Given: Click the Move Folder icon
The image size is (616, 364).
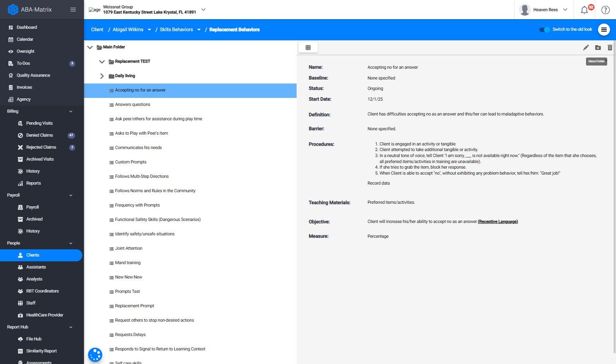Looking at the screenshot, I should click(x=598, y=48).
